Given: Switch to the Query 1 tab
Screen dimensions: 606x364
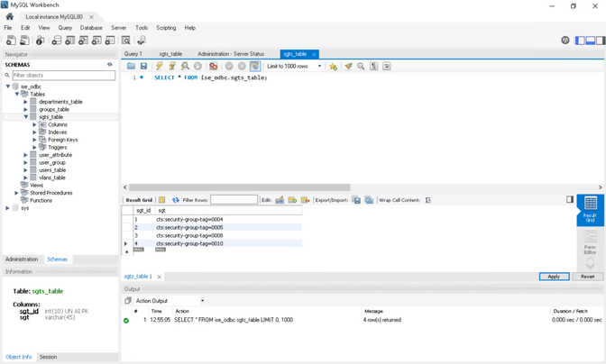Looking at the screenshot, I should 133,54.
